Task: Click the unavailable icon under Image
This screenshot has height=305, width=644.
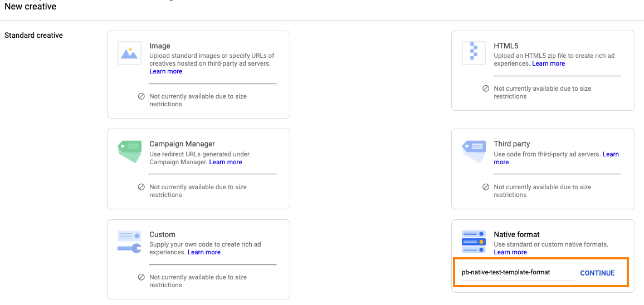Action: pos(142,96)
